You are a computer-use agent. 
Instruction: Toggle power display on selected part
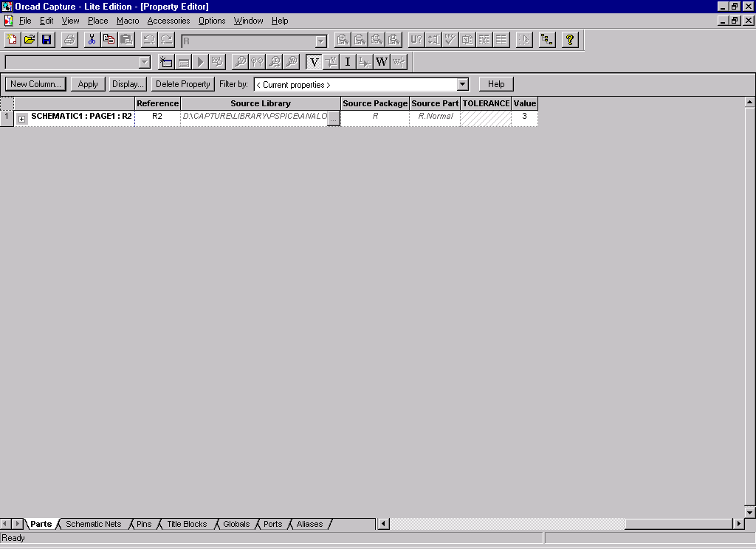pos(399,62)
